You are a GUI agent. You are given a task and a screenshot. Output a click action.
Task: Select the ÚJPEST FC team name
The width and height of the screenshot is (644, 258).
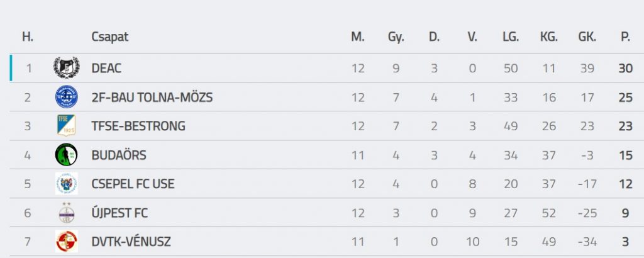coord(119,213)
